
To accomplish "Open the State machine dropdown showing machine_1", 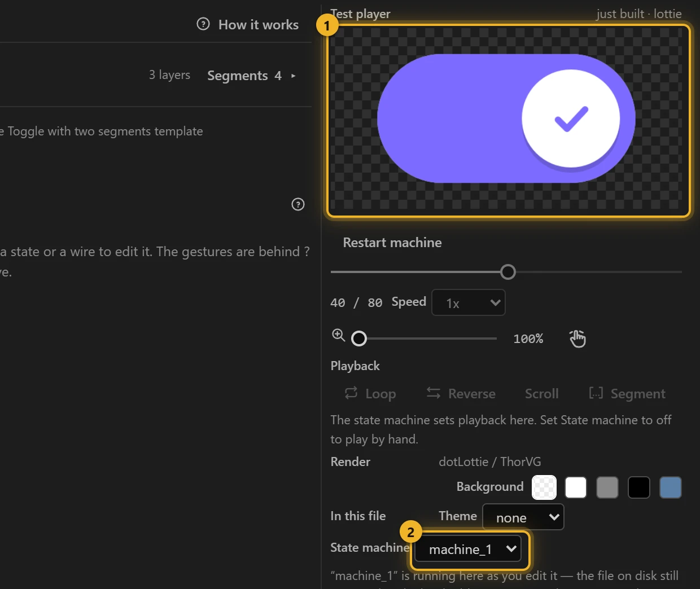I will click(x=468, y=549).
